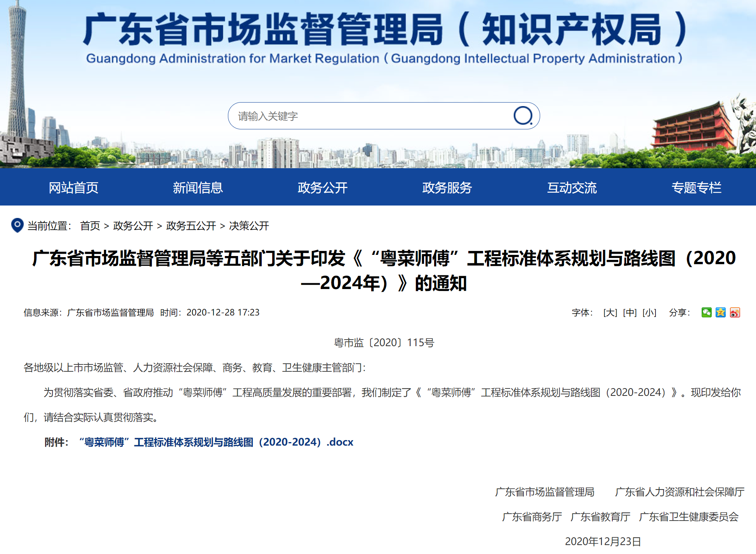Share article via WeChat icon
The width and height of the screenshot is (756, 554).
[x=706, y=312]
